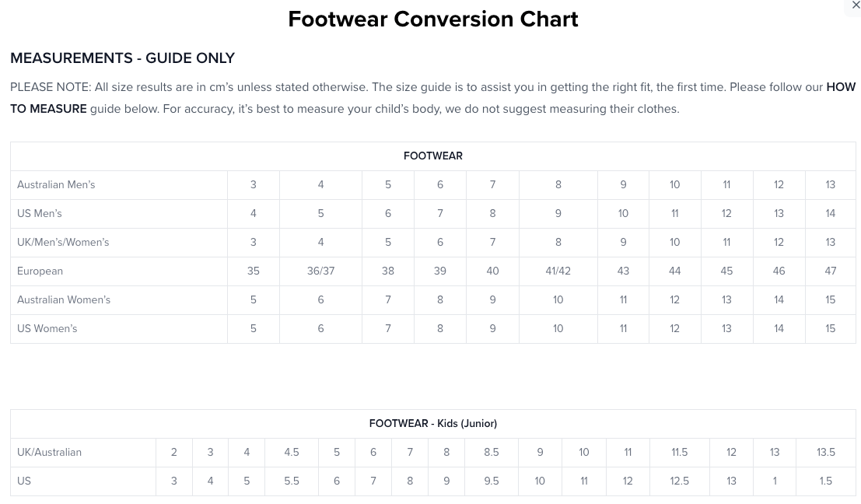Click the Footwear Conversion Chart title

pyautogui.click(x=432, y=19)
